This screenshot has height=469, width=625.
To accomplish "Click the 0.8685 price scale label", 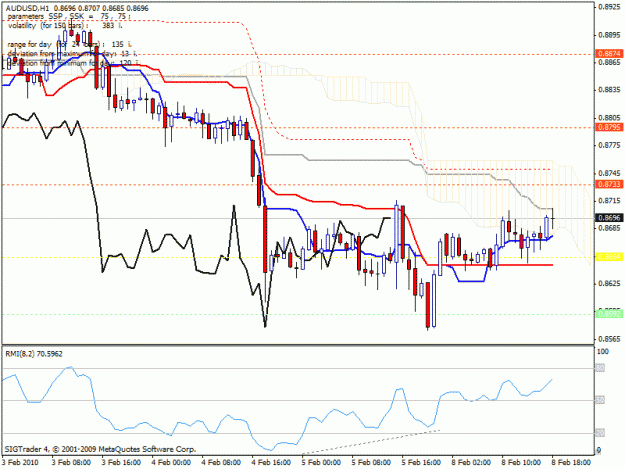I will [609, 228].
